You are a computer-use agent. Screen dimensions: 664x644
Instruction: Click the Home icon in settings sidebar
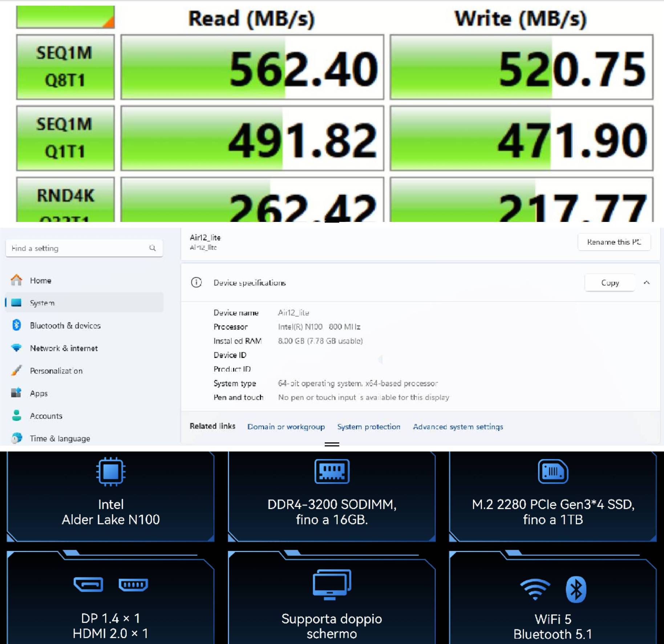tap(16, 280)
